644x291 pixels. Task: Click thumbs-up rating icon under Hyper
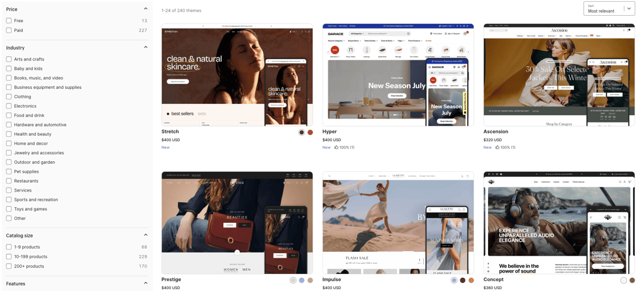[x=336, y=147]
